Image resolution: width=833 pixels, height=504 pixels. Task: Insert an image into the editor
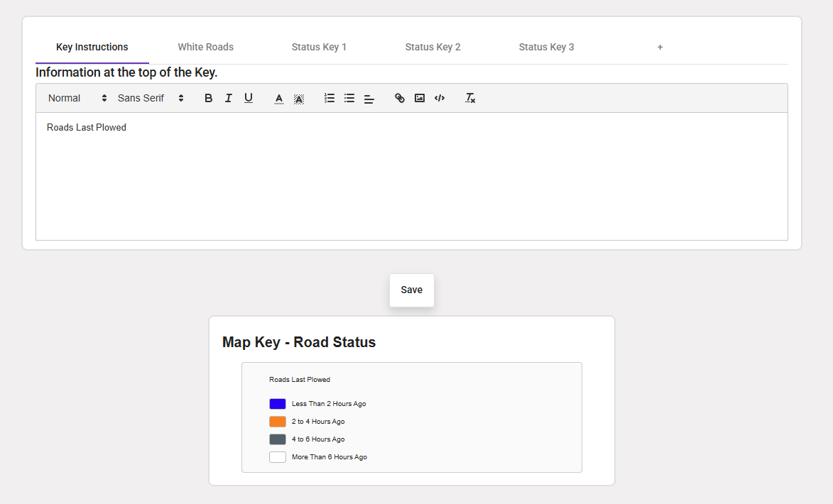tap(420, 99)
